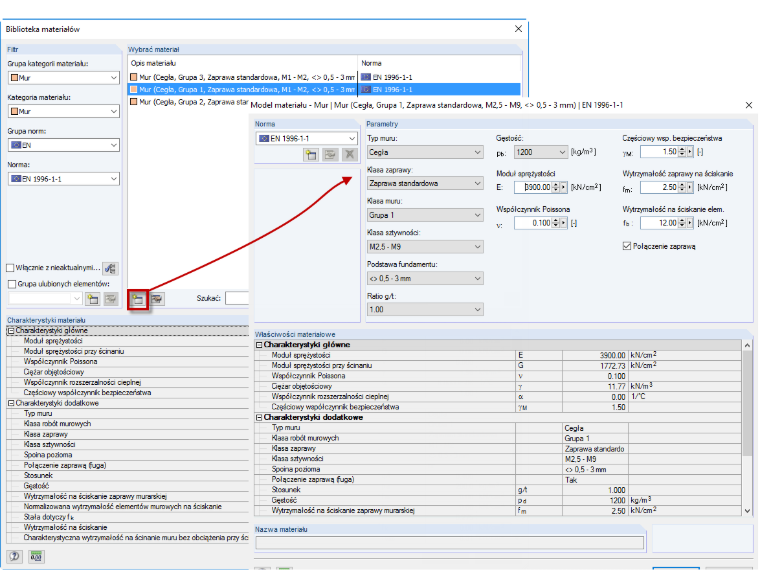Click the highlighted new material icon in library
Viewport: 760px width, 588px height.
pos(138,299)
